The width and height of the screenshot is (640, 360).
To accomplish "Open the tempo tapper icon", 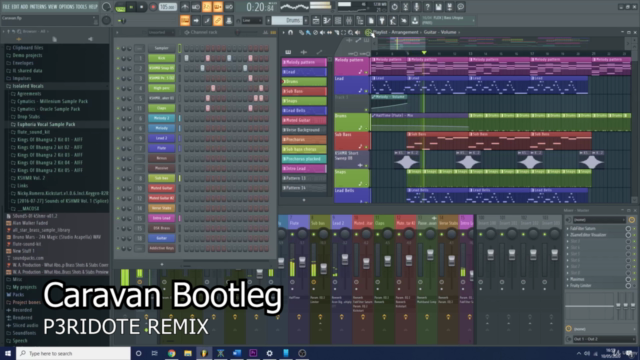I will pyautogui.click(x=393, y=20).
